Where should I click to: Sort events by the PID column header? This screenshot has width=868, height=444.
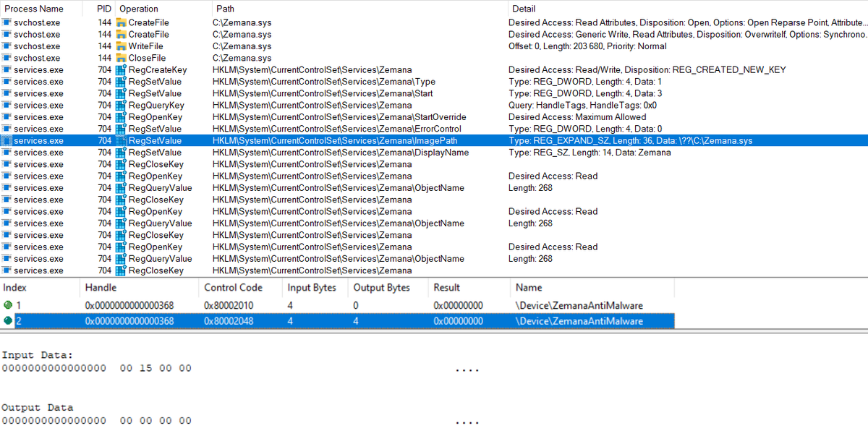pyautogui.click(x=103, y=8)
